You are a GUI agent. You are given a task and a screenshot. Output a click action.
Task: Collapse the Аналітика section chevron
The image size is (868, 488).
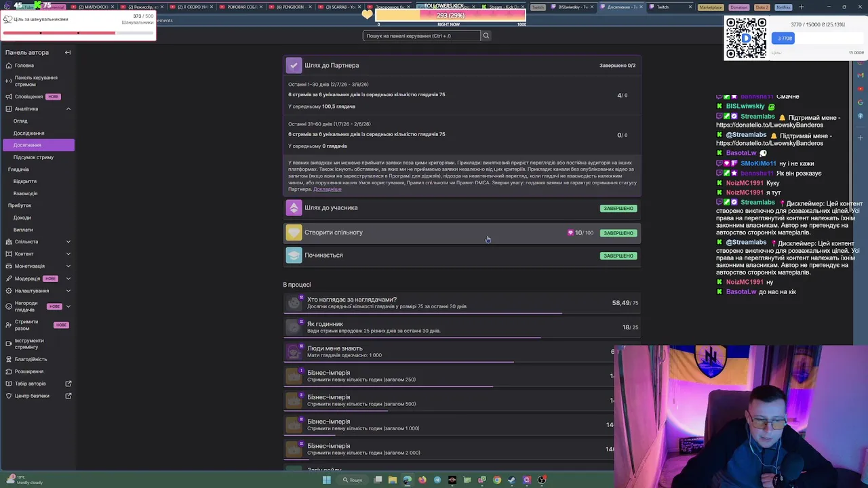[x=68, y=108]
